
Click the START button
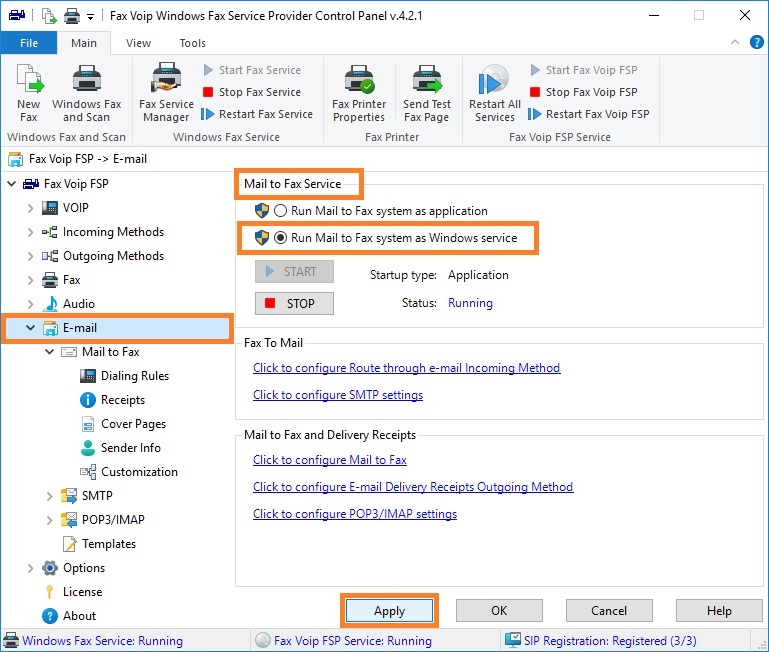click(x=294, y=272)
